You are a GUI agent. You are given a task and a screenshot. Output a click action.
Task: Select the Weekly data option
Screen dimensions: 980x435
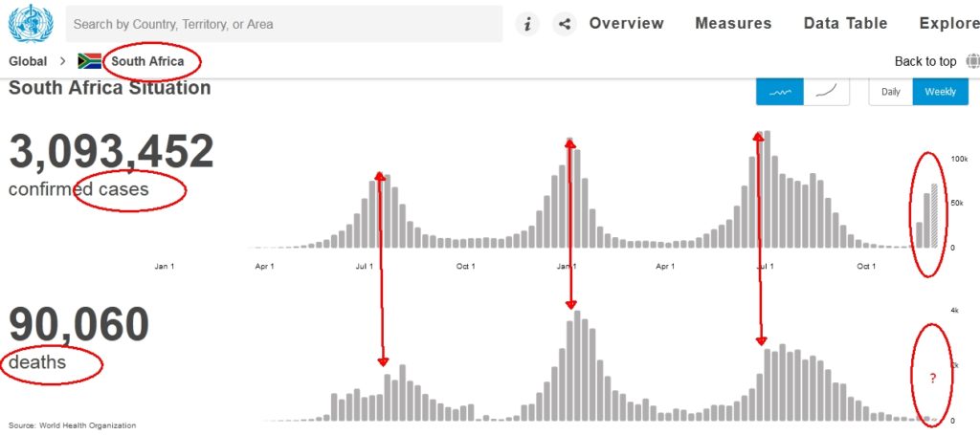click(x=941, y=92)
